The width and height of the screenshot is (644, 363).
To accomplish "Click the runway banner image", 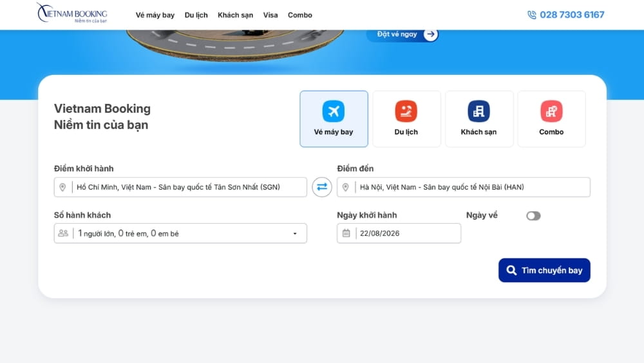I will tap(235, 44).
